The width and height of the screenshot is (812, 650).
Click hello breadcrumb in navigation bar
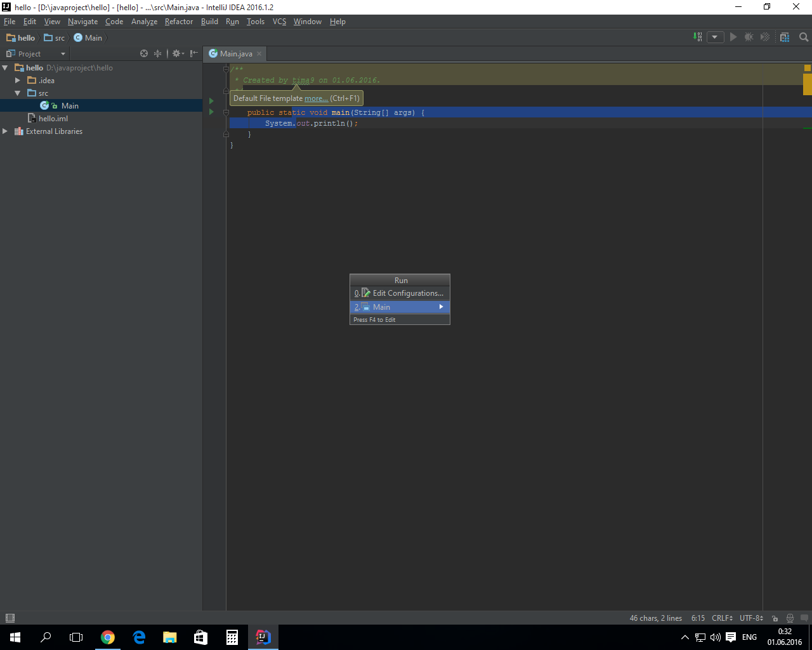(21, 38)
